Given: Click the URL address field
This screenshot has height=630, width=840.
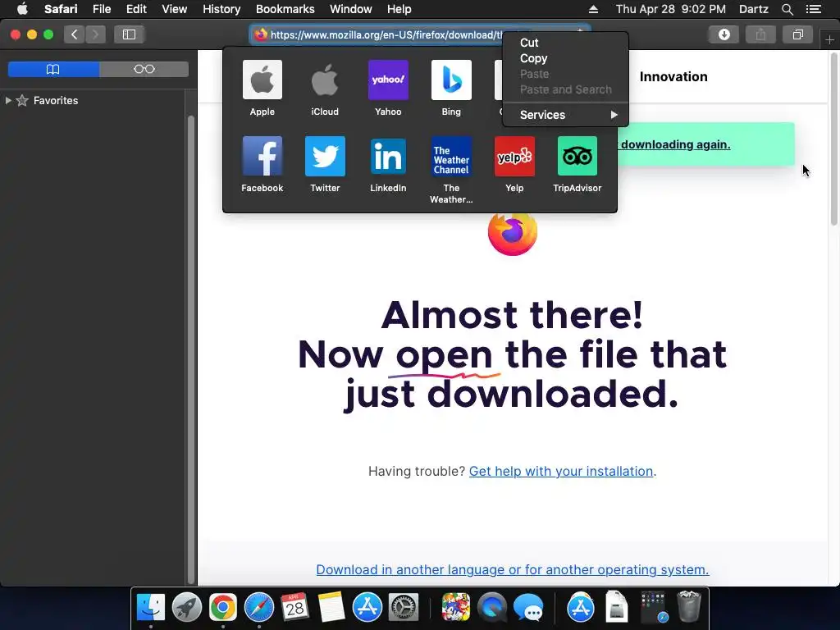Looking at the screenshot, I should coord(420,34).
